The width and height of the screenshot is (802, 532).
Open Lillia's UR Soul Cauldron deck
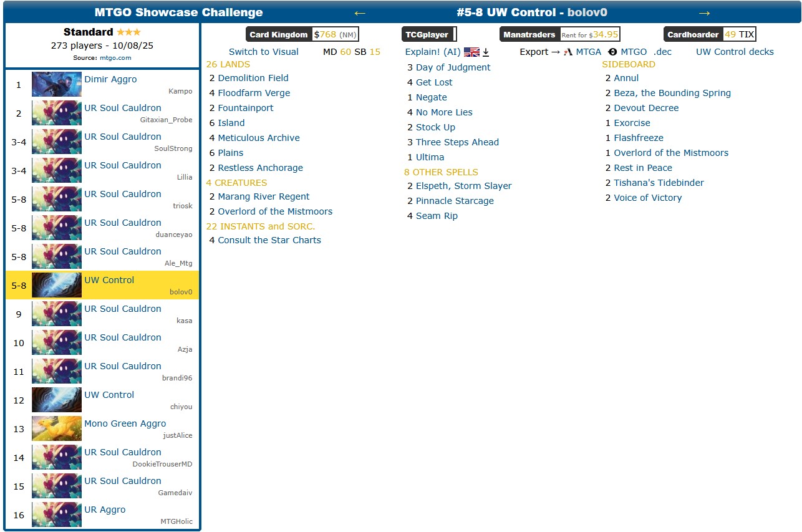[x=123, y=165]
